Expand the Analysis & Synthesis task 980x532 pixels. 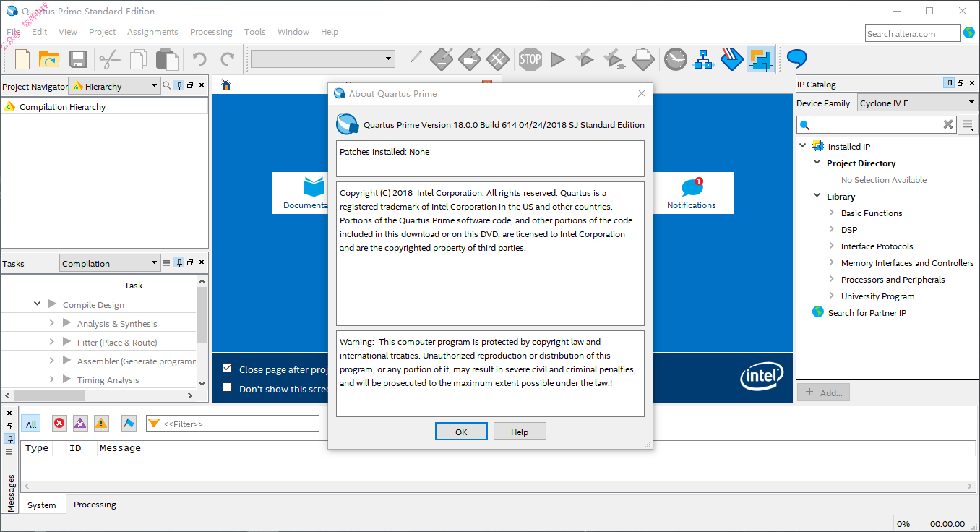coord(52,323)
